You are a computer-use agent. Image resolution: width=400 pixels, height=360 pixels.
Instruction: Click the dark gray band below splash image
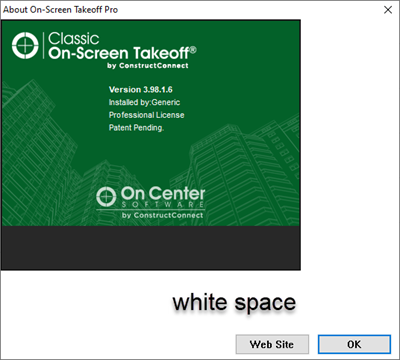tap(151, 248)
